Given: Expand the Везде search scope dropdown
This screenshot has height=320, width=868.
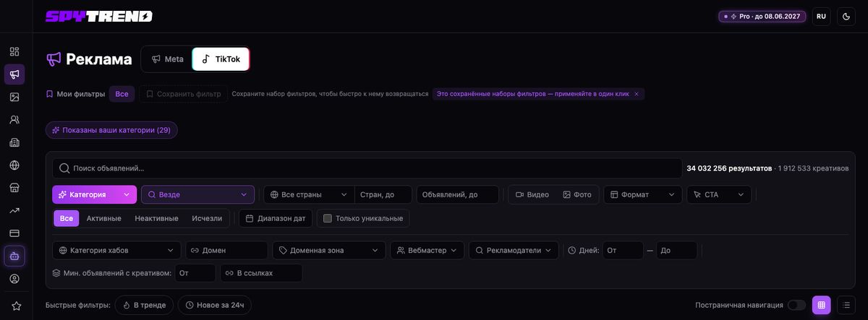Looking at the screenshot, I should (197, 194).
